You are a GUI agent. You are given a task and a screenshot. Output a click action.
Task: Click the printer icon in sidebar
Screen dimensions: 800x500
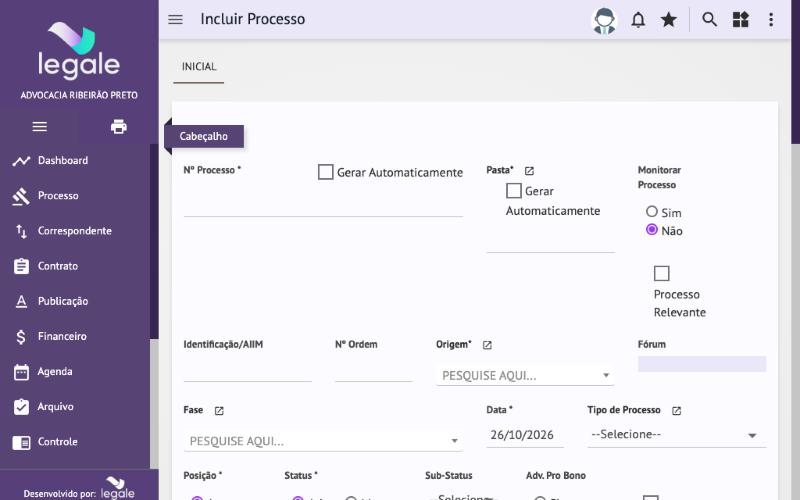coord(118,127)
